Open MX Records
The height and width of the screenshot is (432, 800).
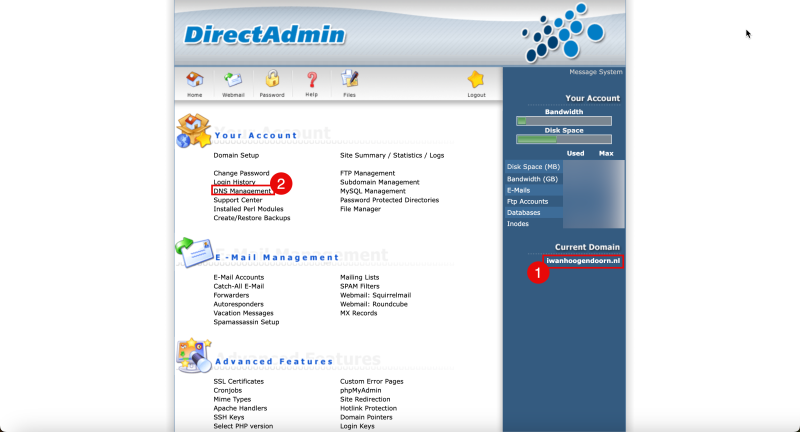tap(359, 313)
